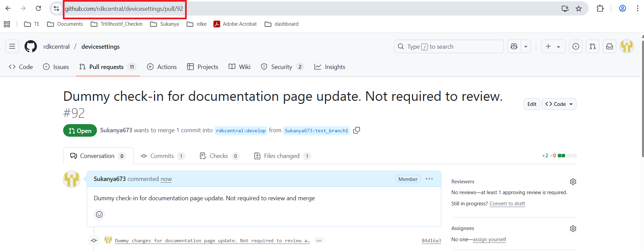
Task: Open the GitHub hamburger navigation menu
Action: coord(12,46)
